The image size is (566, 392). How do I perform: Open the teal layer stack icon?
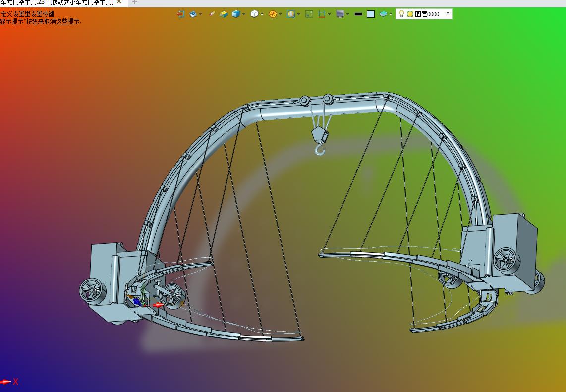tap(383, 14)
